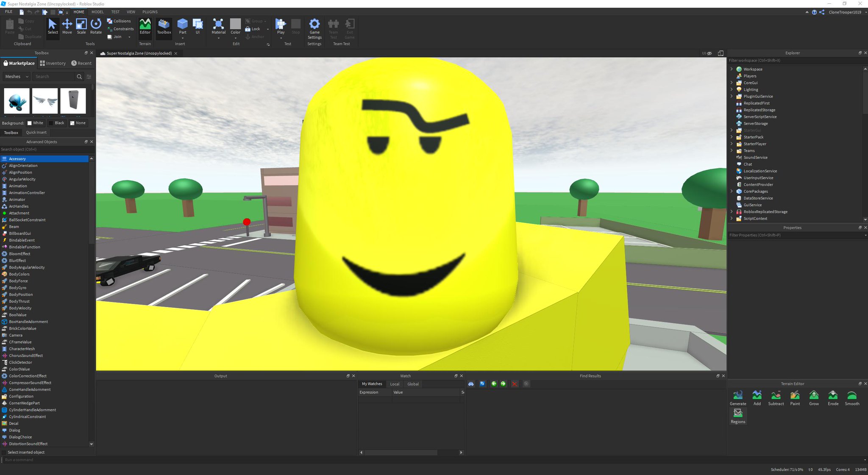Screen dimensions: 868x475
Task: Switch to the Quick Insert tab
Action: 36,133
